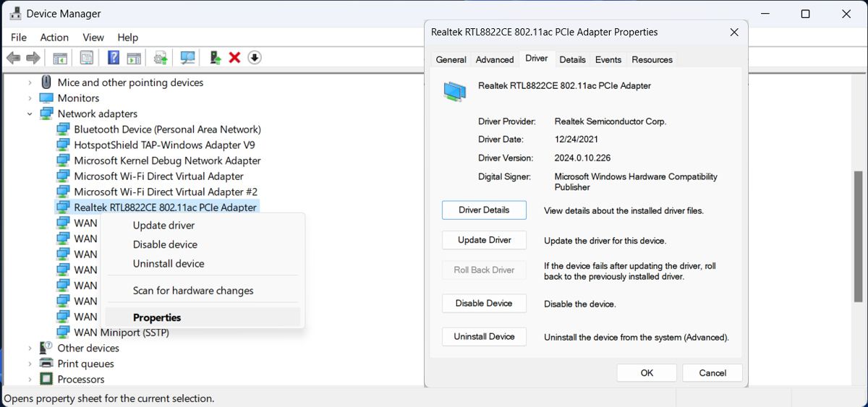The width and height of the screenshot is (868, 407).
Task: Select Microsoft Wi-Fi Direct Virtual Adapter #2
Action: coord(166,192)
